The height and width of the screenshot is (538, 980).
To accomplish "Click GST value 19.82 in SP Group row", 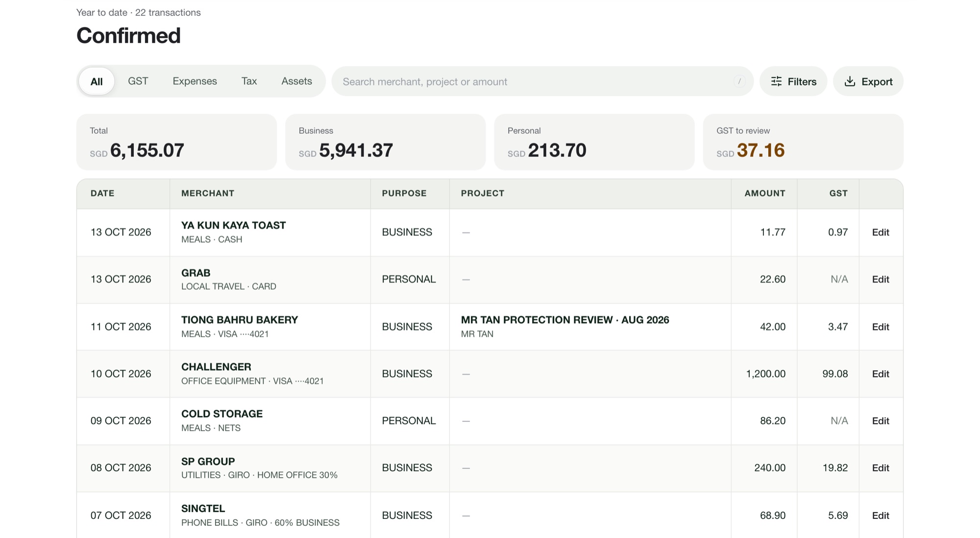I will tap(835, 468).
